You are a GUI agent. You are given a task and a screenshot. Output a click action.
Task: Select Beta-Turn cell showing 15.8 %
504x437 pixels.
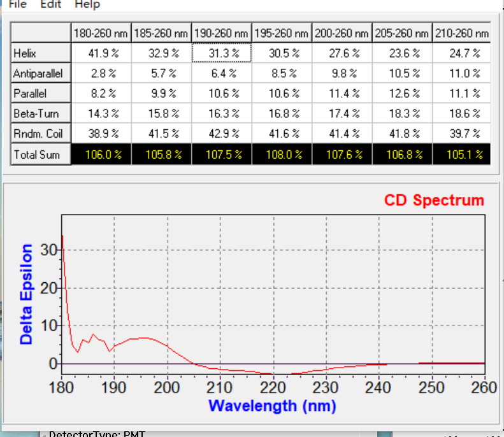pyautogui.click(x=161, y=113)
